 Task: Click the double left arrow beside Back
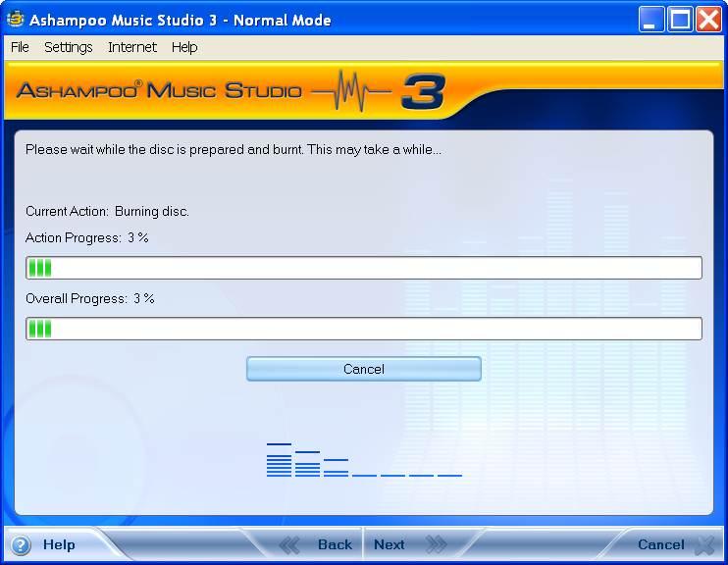(289, 545)
